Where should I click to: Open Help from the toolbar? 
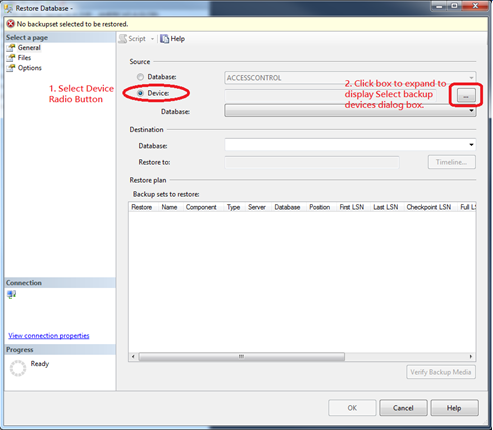(172, 39)
